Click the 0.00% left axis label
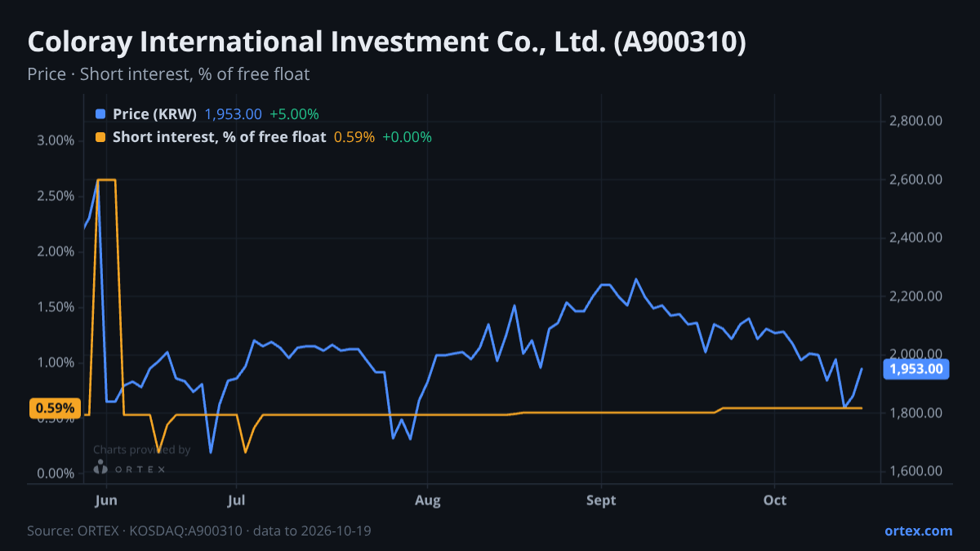 pyautogui.click(x=56, y=473)
